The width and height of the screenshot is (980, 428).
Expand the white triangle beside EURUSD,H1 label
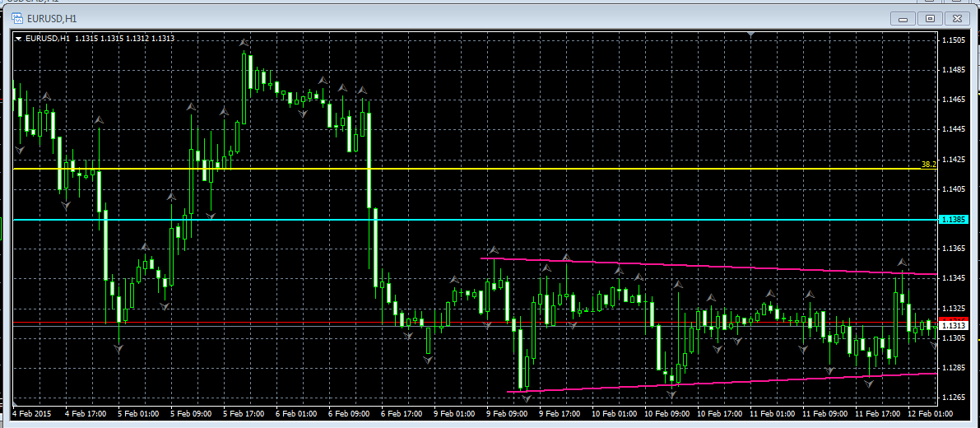(18, 38)
